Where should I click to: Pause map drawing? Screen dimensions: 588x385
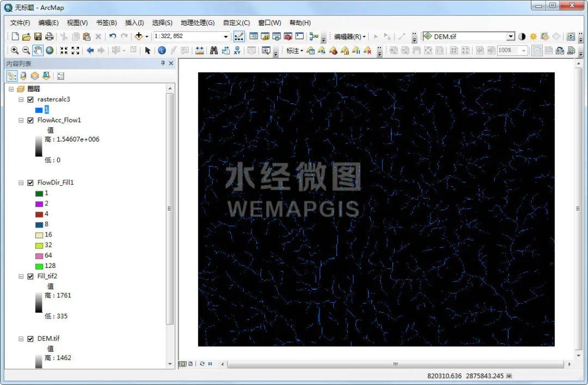point(210,364)
